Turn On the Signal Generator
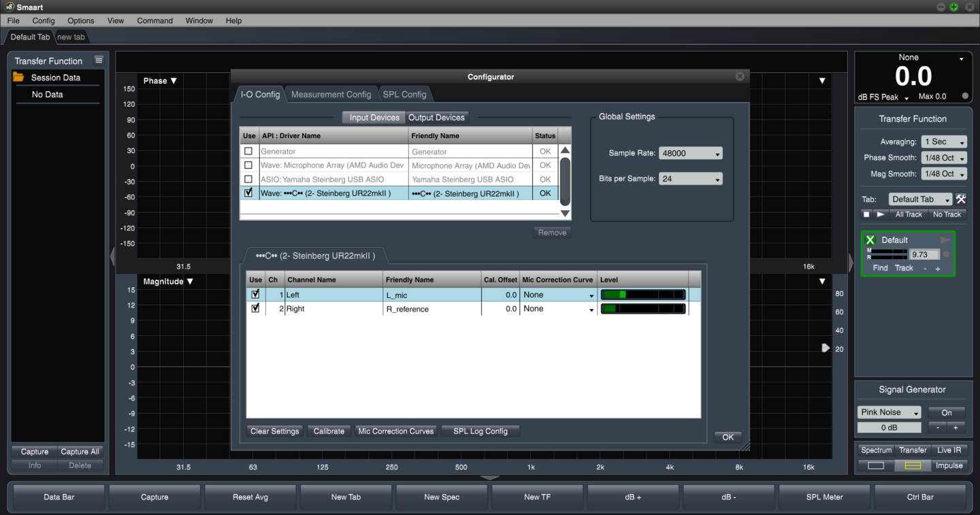 pos(947,412)
